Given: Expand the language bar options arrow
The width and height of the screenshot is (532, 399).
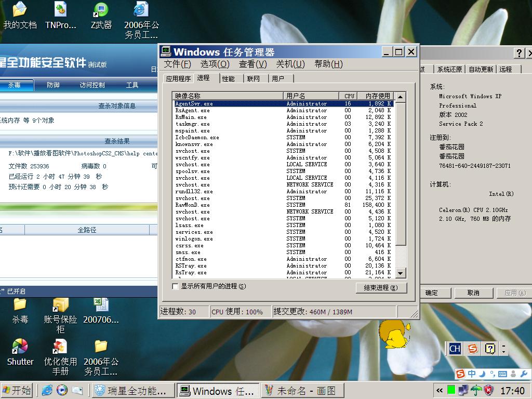Looking at the screenshot, I should click(503, 352).
